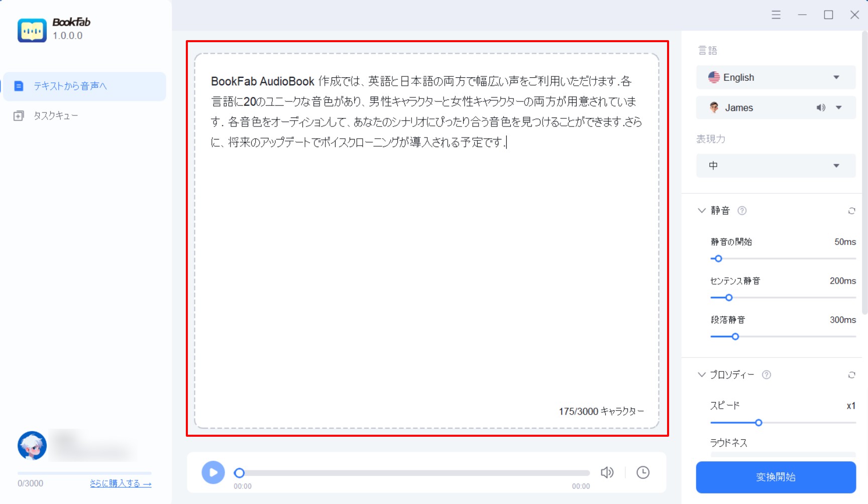Open the James voice dropdown

click(x=838, y=107)
